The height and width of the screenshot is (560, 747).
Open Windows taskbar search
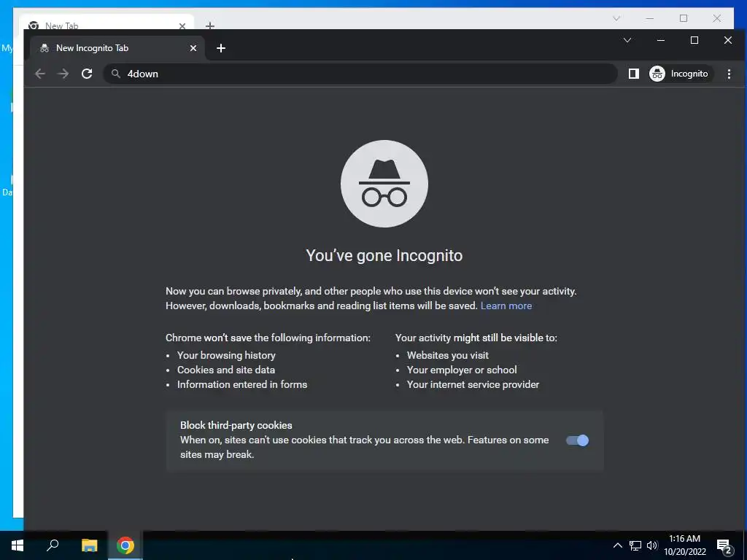(x=53, y=545)
